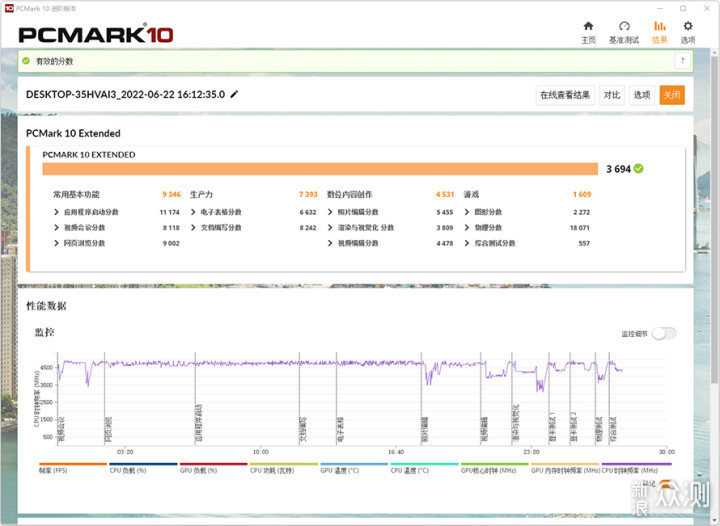Click the vertical scrollbar on the right
The width and height of the screenshot is (720, 526).
tap(714, 220)
